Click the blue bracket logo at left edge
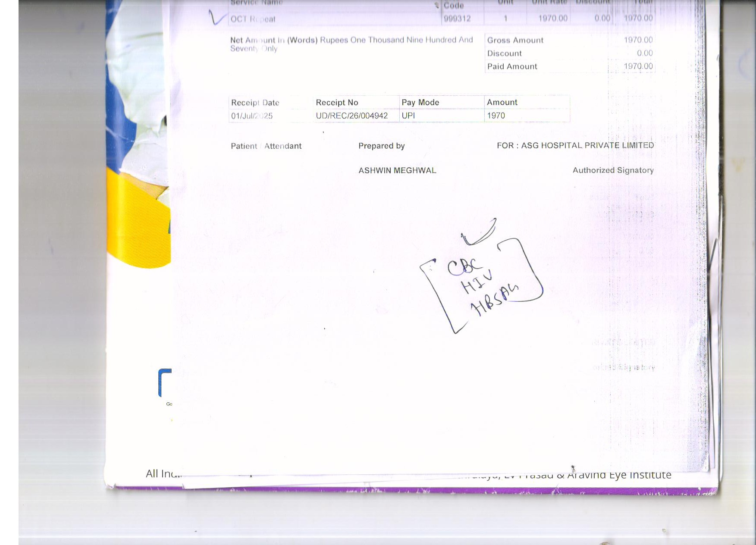This screenshot has height=545, width=756. (x=165, y=382)
